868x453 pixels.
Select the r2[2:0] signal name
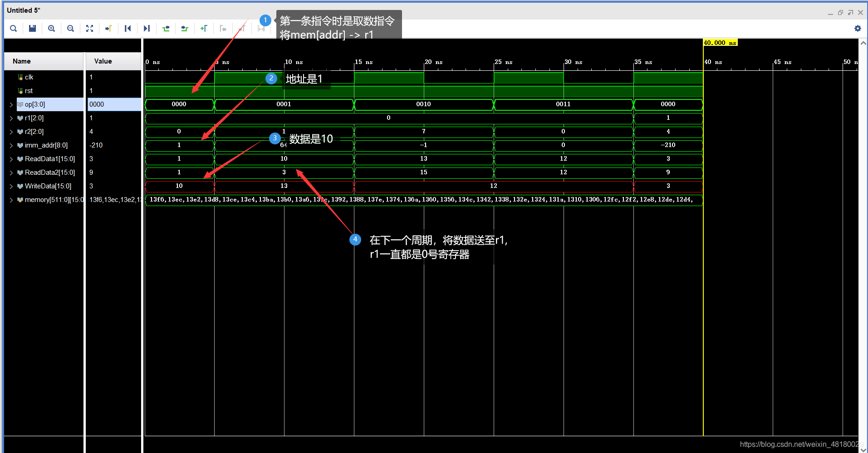[34, 132]
